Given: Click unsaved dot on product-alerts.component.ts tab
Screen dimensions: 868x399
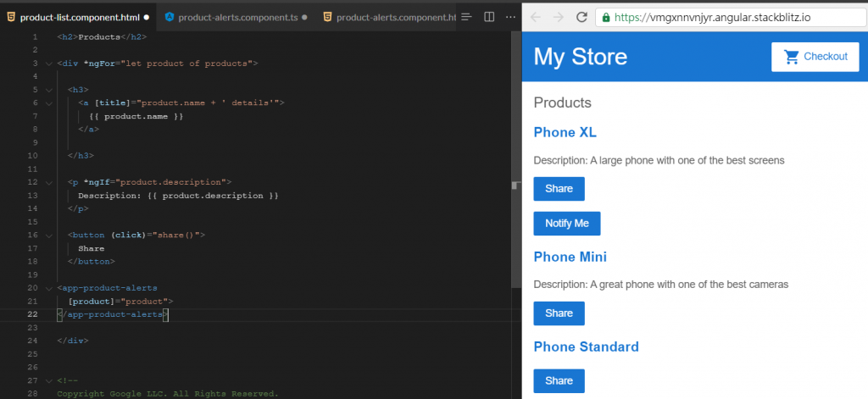Looking at the screenshot, I should [x=304, y=17].
